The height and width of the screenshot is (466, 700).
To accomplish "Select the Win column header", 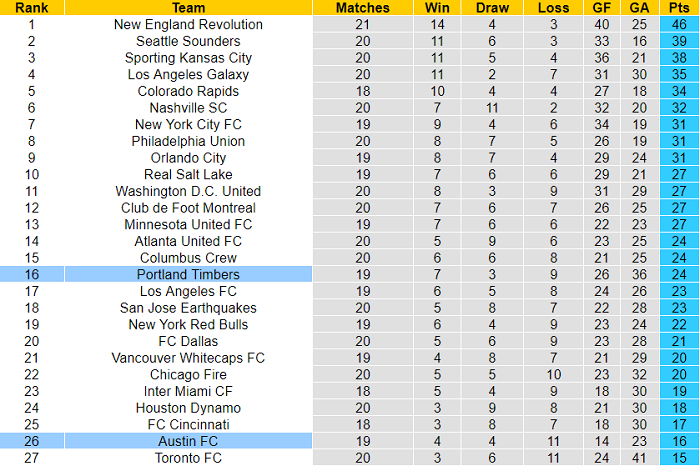I will coord(436,7).
